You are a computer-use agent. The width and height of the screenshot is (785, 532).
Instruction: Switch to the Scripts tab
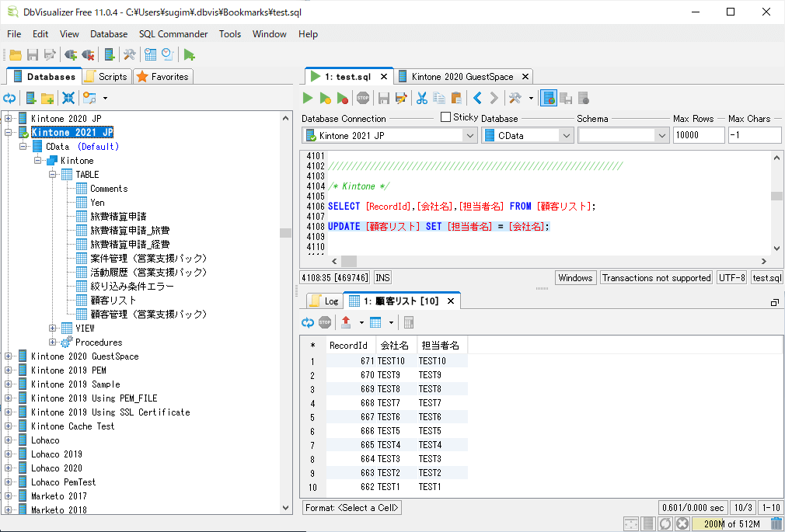[106, 77]
